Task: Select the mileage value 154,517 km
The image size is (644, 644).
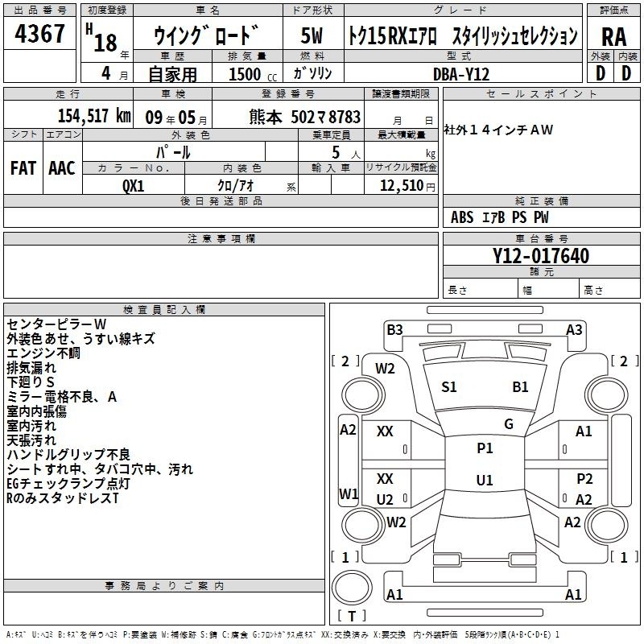Action: [x=94, y=115]
